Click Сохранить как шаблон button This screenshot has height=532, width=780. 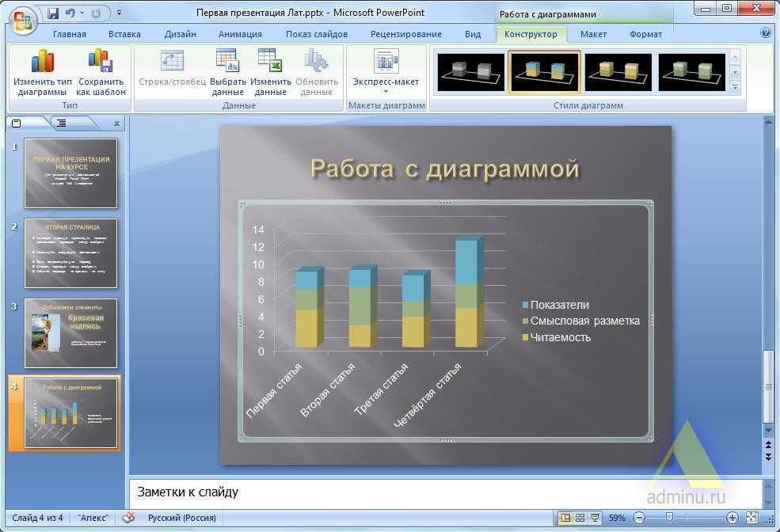coord(101,73)
